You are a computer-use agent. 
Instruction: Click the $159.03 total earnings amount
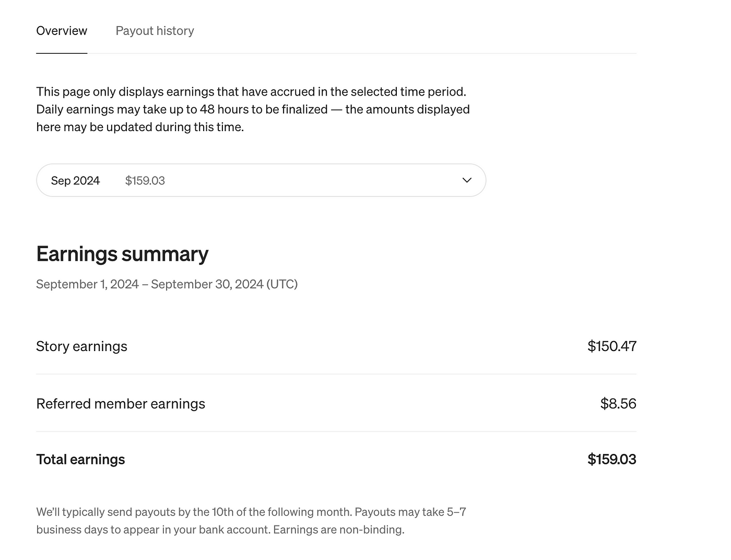(x=611, y=459)
